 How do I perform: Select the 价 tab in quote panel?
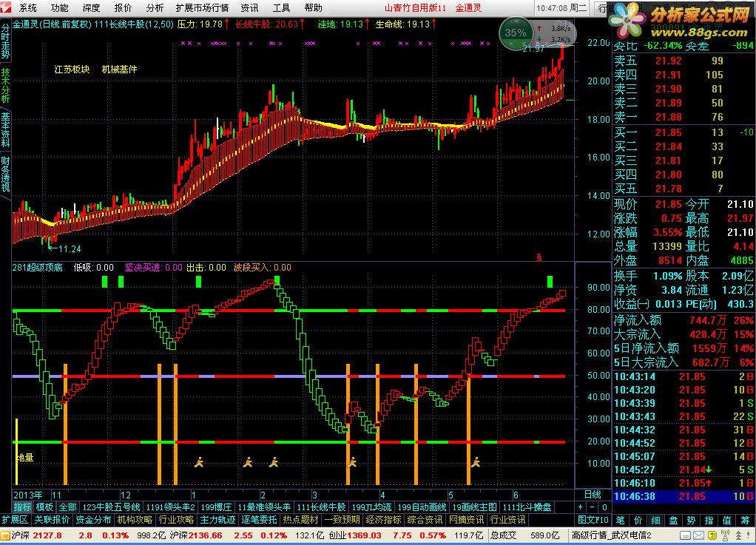[x=638, y=520]
